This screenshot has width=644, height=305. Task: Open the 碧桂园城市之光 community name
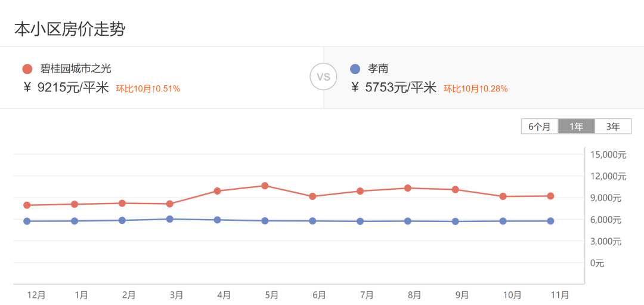tap(76, 69)
